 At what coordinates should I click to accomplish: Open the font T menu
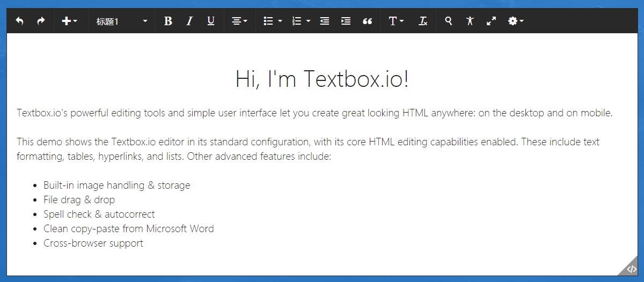click(x=396, y=21)
